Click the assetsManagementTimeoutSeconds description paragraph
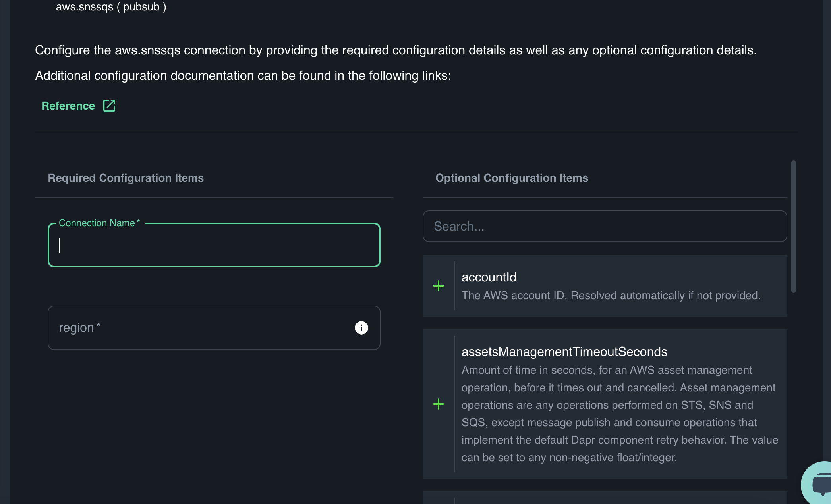The height and width of the screenshot is (504, 831). (619, 414)
